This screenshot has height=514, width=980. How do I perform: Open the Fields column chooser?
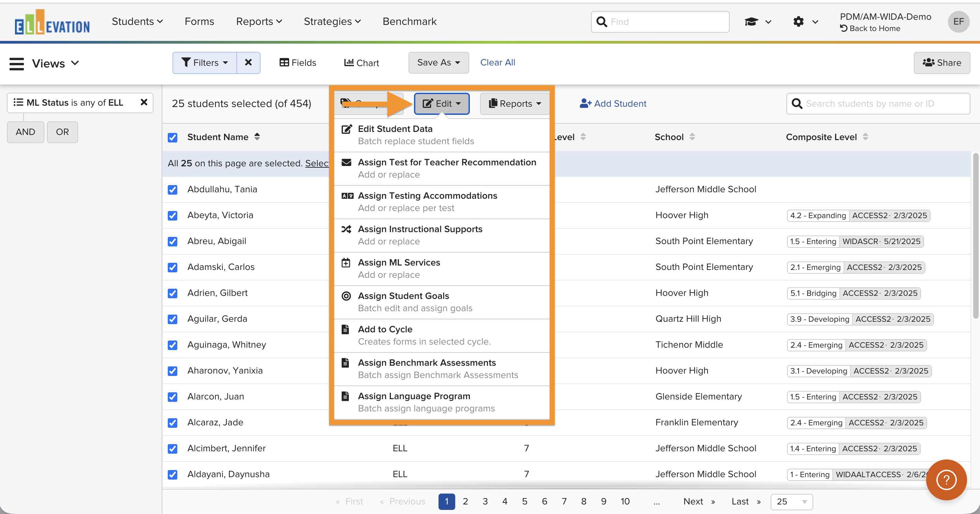298,63
